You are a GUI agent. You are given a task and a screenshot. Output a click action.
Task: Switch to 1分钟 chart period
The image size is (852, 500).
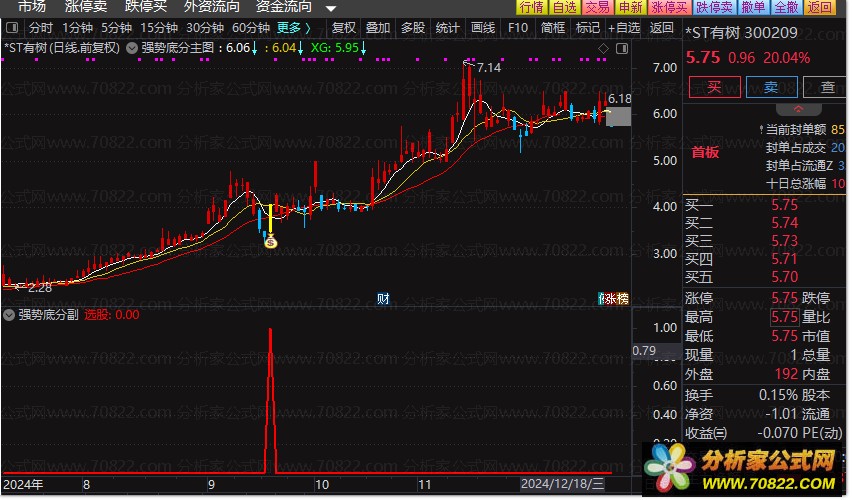[77, 27]
